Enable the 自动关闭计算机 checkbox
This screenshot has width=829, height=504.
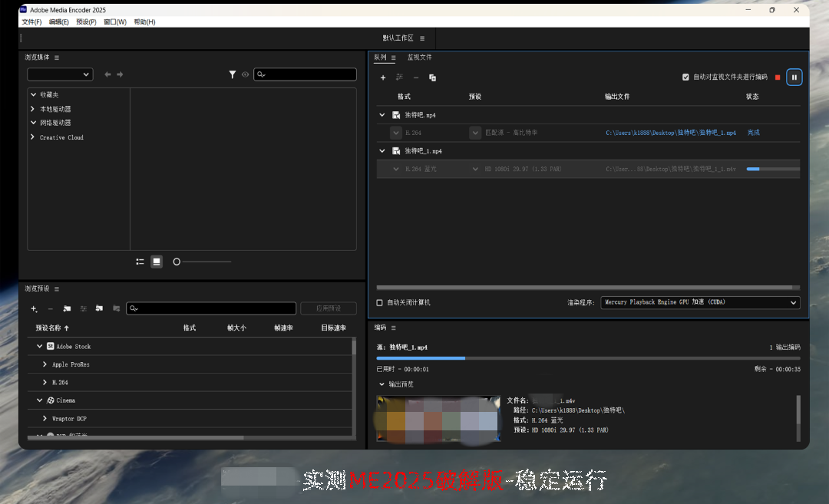click(380, 303)
